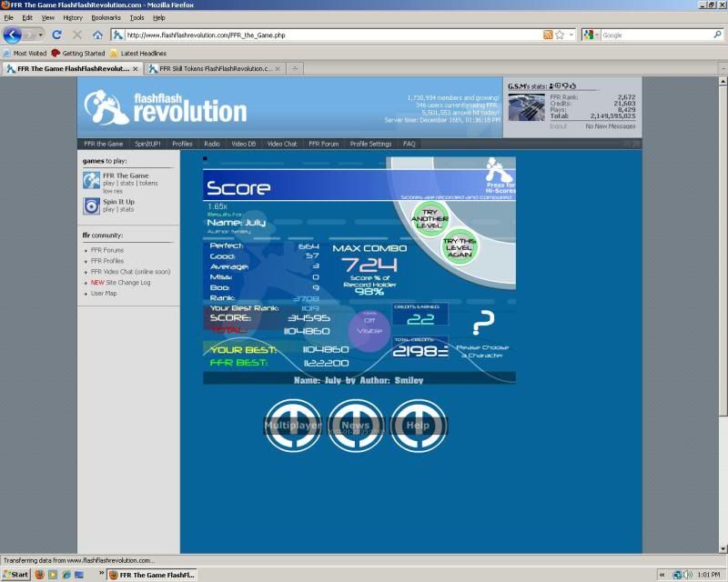Close the FFR Skill Tokens tab
The height and width of the screenshot is (582, 728).
(278, 69)
